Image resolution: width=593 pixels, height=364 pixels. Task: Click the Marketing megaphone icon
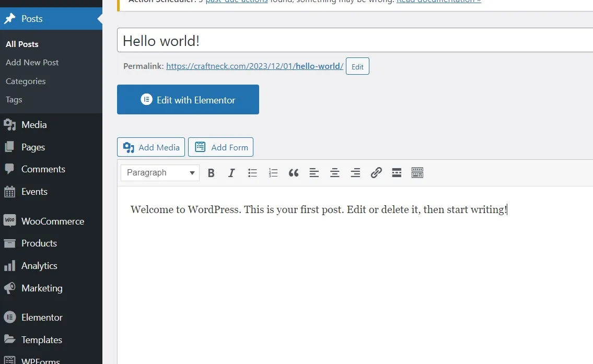point(10,288)
